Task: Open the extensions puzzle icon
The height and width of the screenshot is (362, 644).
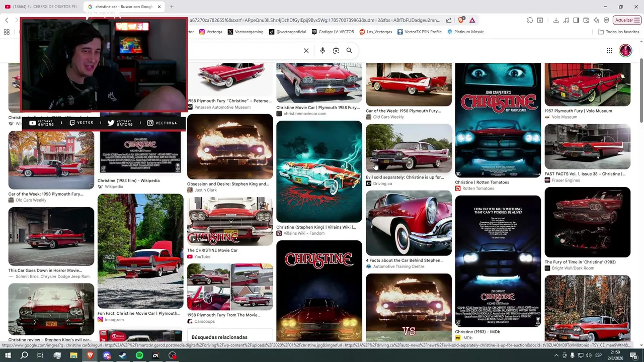Action: coord(530,20)
